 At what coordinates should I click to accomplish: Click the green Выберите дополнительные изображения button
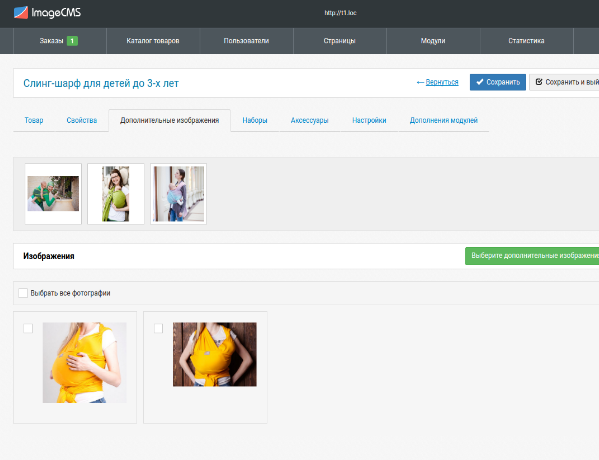pos(532,256)
